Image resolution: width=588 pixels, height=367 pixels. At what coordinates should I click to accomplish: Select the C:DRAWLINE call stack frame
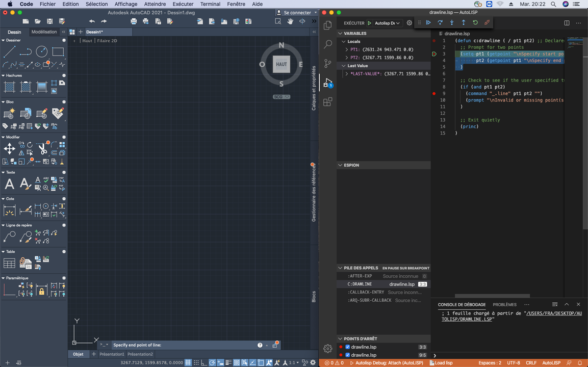(384, 284)
